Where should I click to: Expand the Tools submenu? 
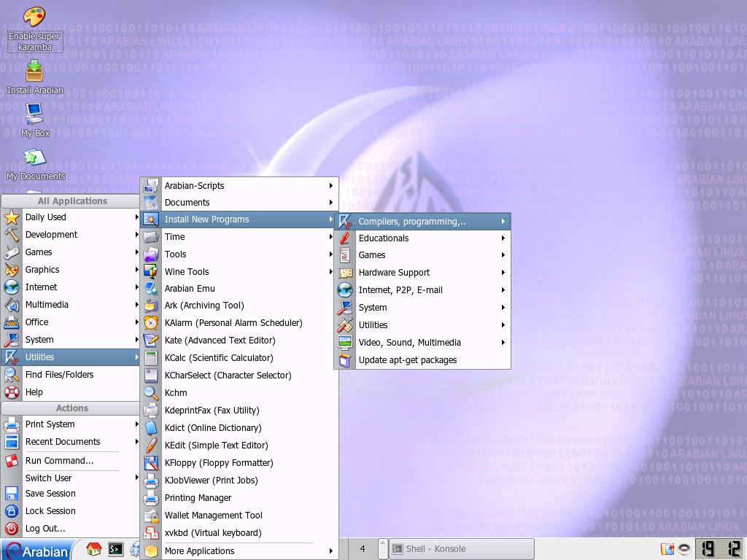(x=239, y=254)
